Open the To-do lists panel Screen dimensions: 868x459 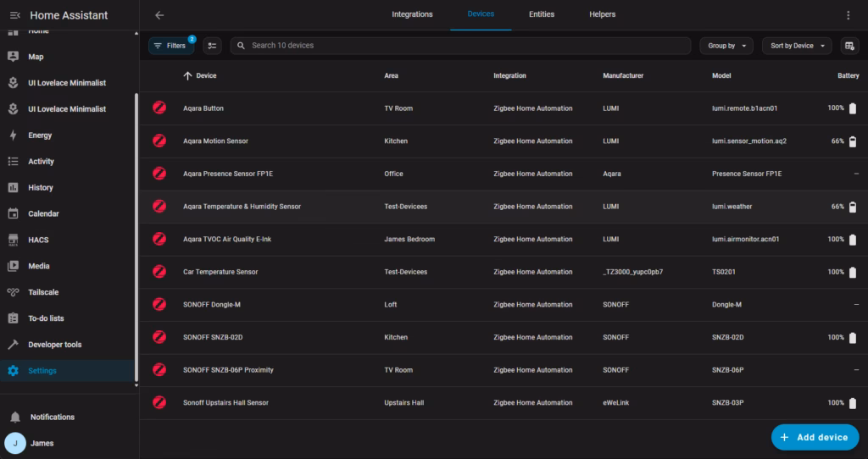pos(46,318)
